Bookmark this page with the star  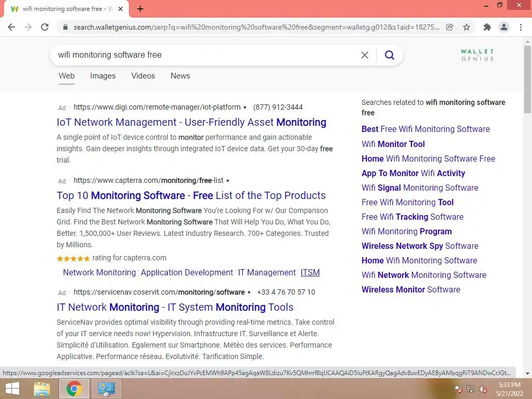click(x=467, y=27)
